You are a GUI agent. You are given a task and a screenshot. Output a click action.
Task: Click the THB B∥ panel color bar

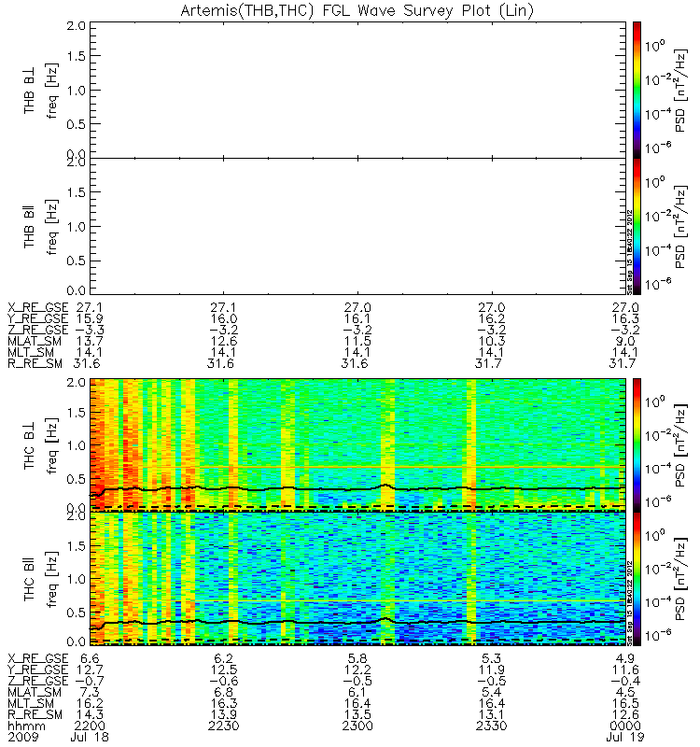[x=637, y=226]
